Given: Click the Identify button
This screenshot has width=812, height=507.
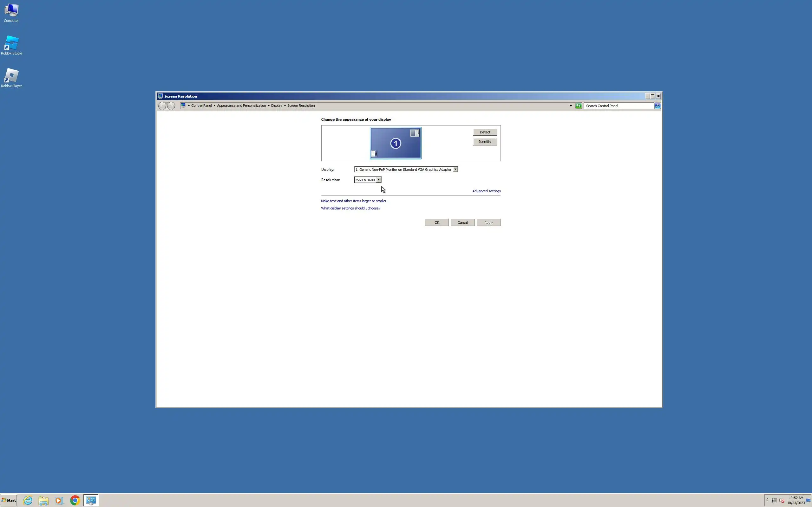Looking at the screenshot, I should tap(485, 142).
